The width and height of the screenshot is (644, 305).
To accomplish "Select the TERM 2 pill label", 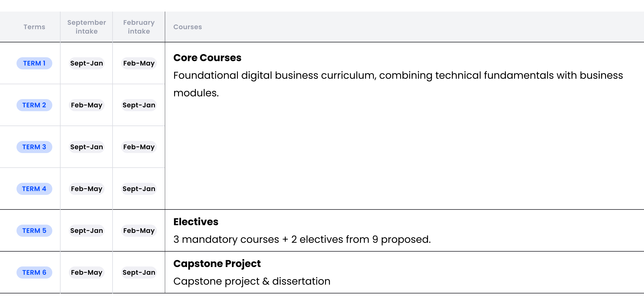I will tap(34, 105).
